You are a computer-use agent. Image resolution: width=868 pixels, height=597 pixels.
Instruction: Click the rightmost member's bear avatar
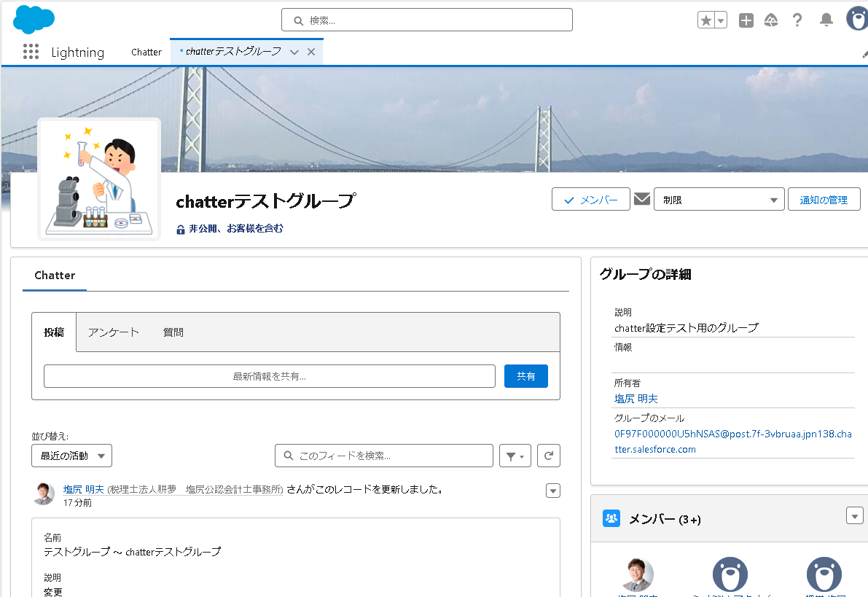[824, 574]
